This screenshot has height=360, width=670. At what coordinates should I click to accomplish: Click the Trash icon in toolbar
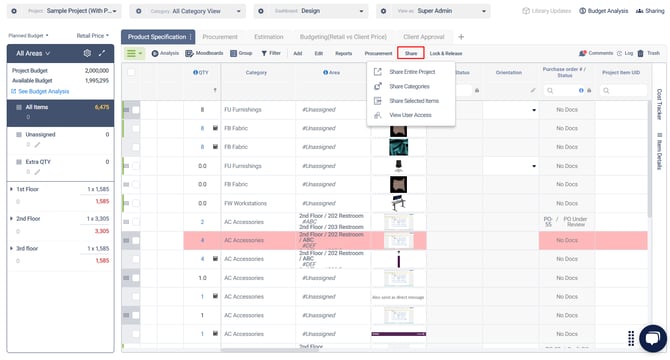point(641,53)
